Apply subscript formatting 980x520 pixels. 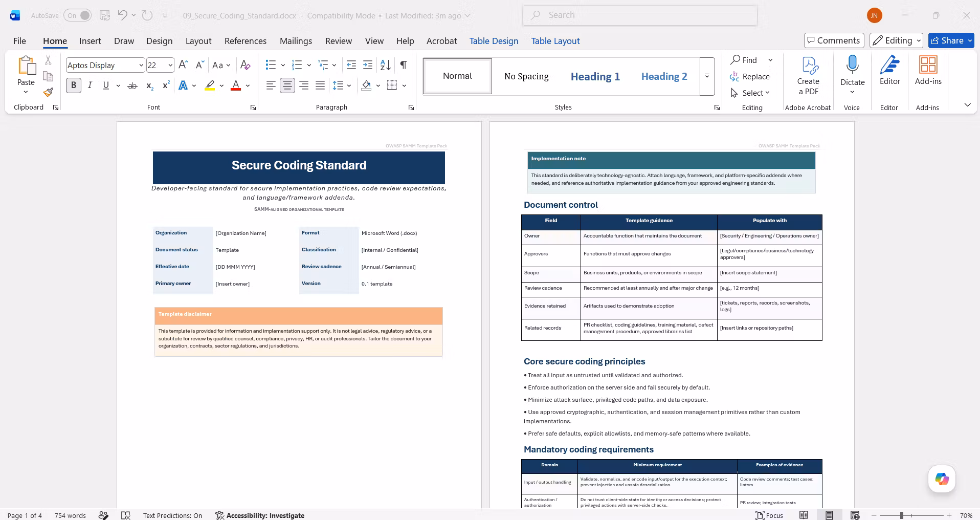pos(149,85)
